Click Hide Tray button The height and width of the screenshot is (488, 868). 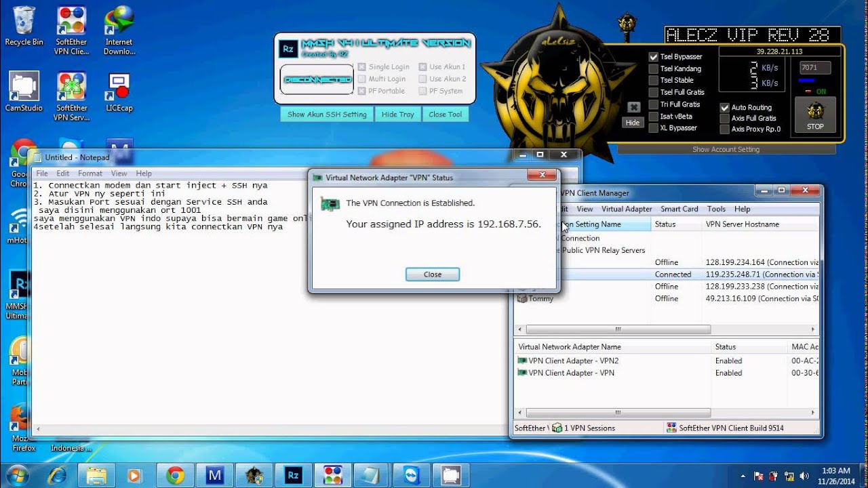398,115
